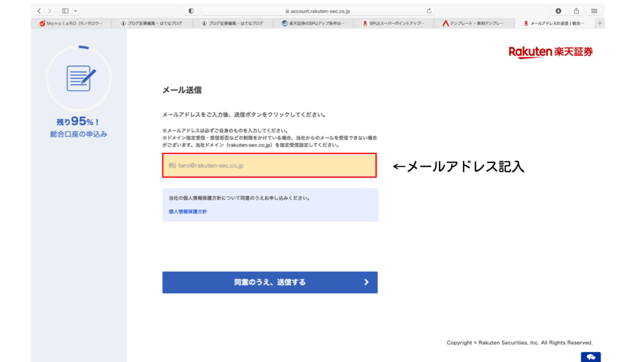Go back with the Safari back arrow
The image size is (644, 362).
click(39, 11)
